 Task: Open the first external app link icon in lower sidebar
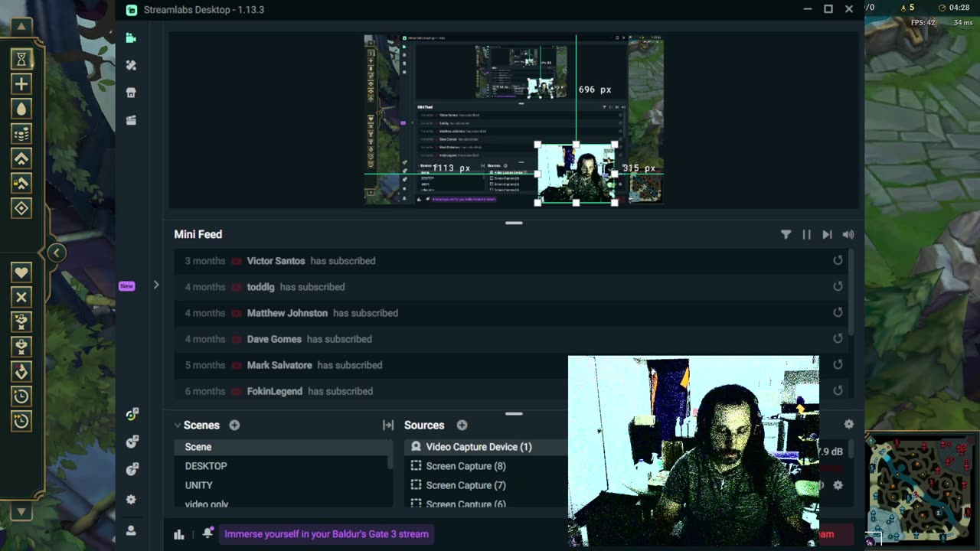click(132, 414)
